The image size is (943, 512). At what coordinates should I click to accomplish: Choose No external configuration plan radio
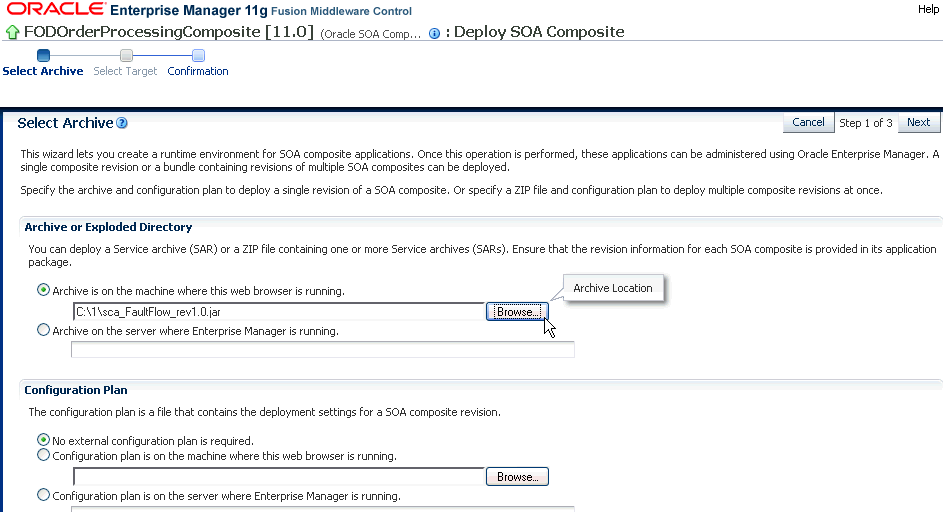tap(43, 440)
